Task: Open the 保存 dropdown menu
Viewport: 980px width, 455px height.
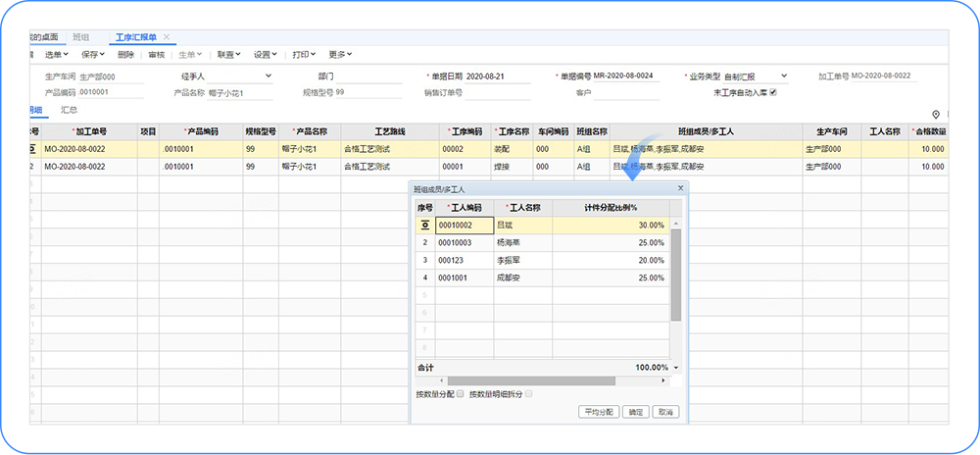Action: [93, 54]
